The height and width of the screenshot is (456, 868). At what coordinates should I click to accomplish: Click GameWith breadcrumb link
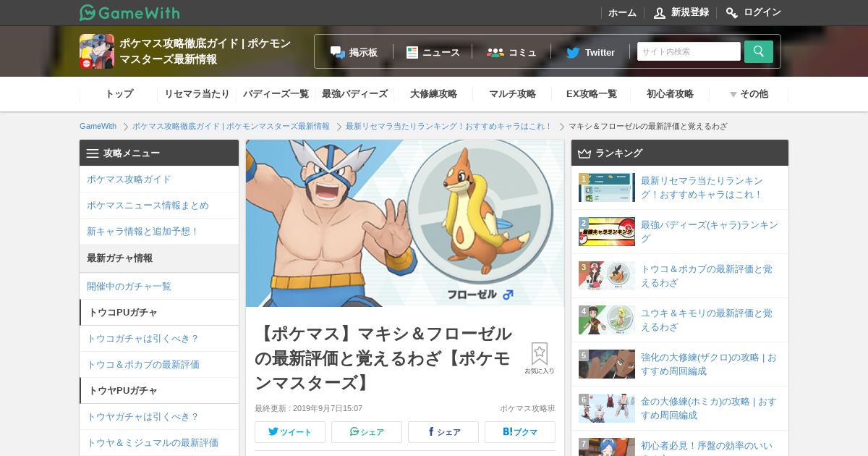[98, 126]
